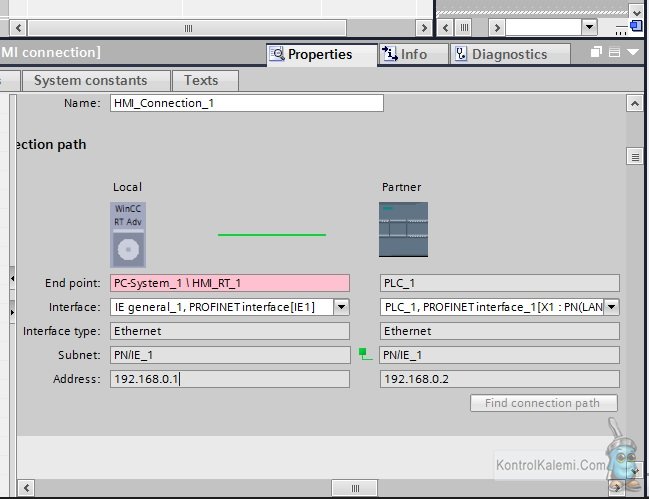Expand navigation area right arrow
Viewport: 649px width, 499px height.
(12, 312)
